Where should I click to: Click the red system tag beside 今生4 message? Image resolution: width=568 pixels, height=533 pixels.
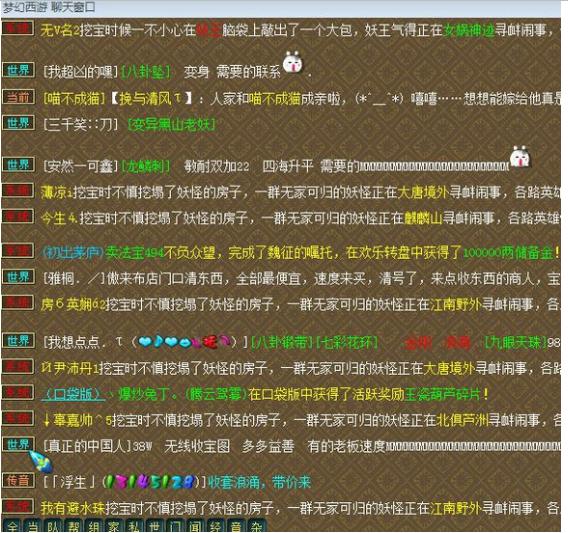pos(18,216)
